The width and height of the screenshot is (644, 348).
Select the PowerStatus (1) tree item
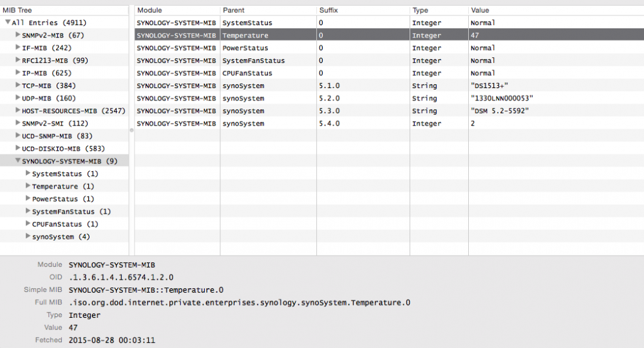tap(63, 199)
